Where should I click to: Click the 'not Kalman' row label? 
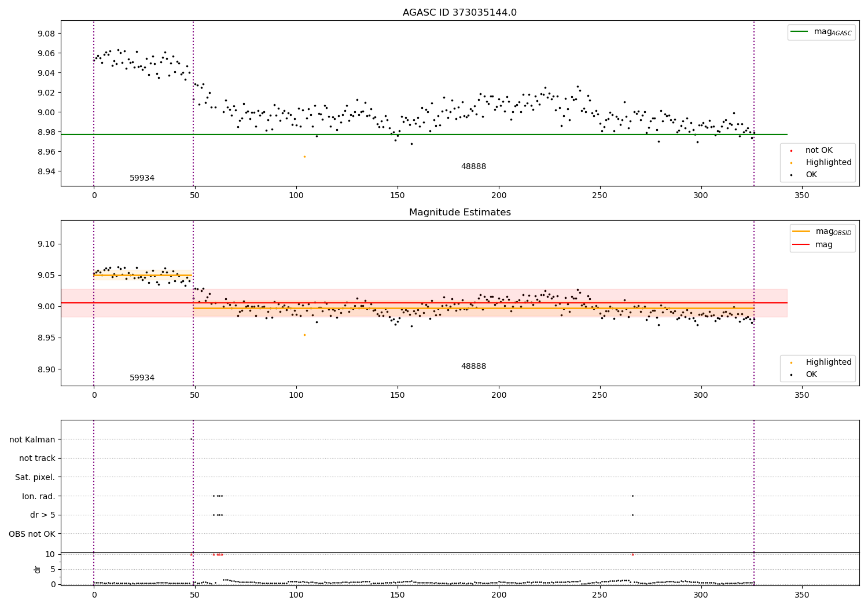point(32,440)
